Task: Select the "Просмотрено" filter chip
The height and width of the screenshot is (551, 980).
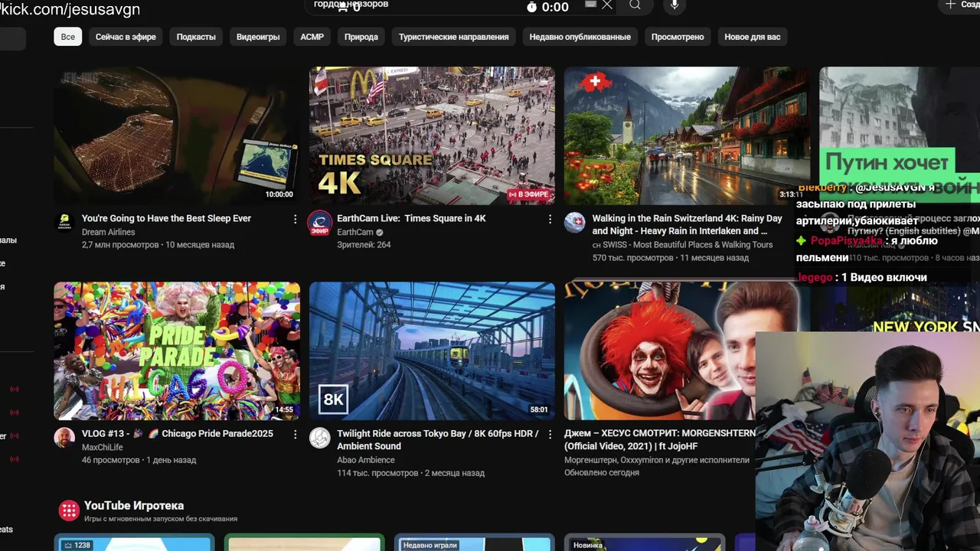Action: coord(678,37)
